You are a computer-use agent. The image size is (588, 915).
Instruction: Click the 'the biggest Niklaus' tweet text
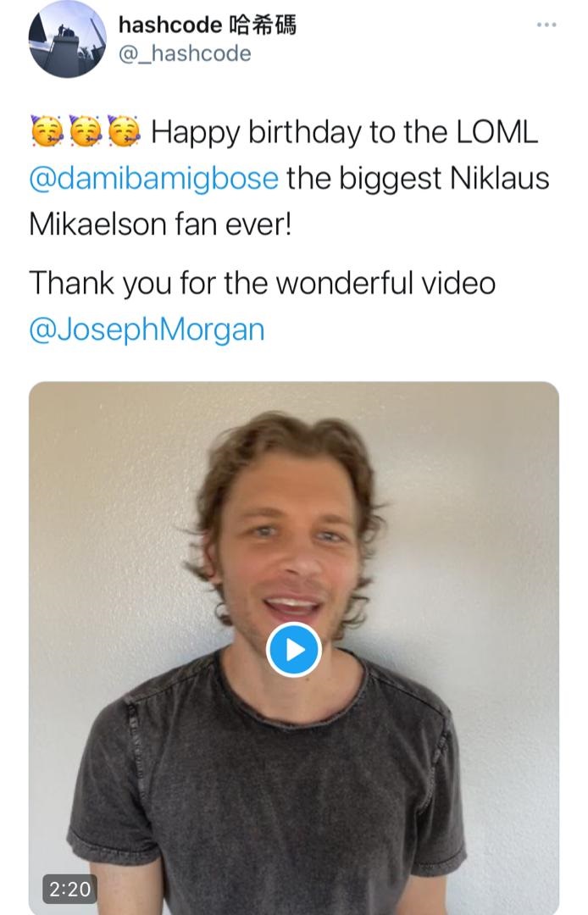(418, 178)
